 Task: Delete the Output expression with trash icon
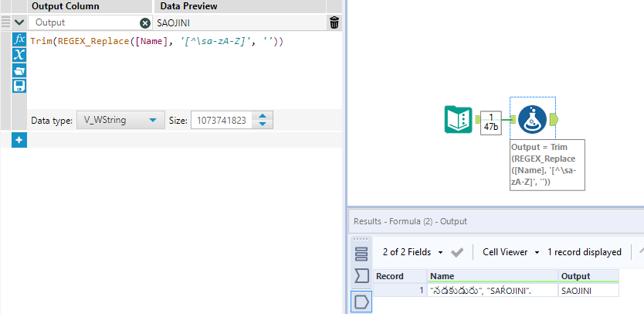tap(334, 22)
